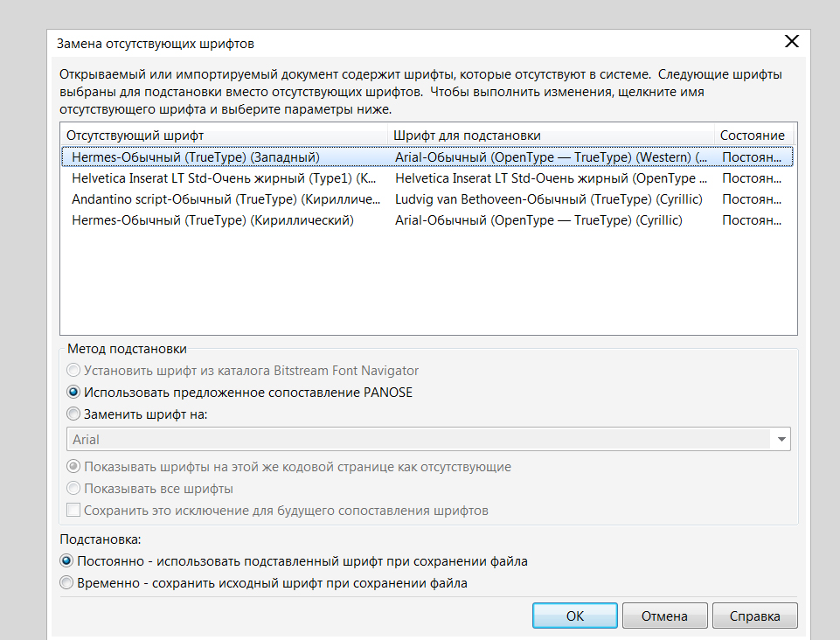Select the Andantino script font row

coord(427,199)
